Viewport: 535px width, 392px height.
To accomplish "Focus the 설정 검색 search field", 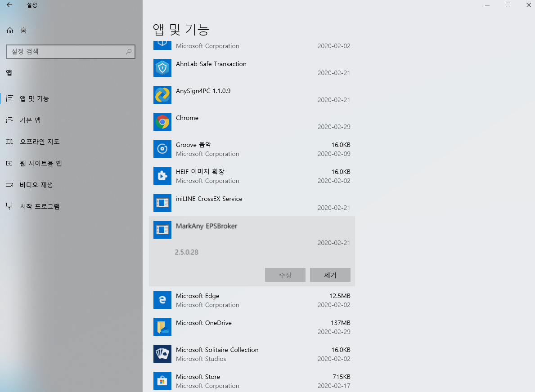I will point(71,51).
